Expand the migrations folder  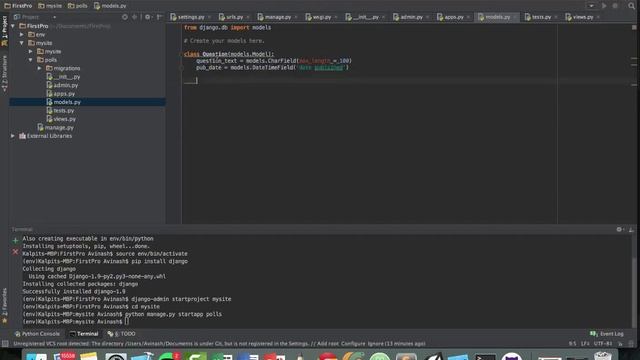click(x=40, y=68)
